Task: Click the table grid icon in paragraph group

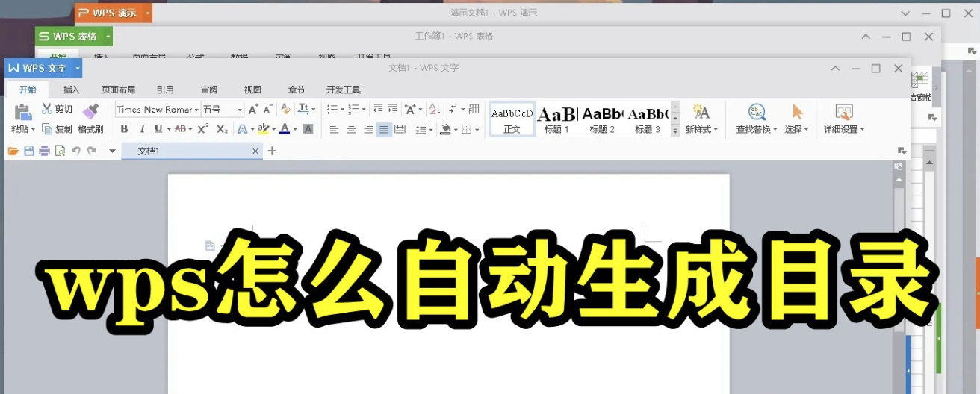Action: click(474, 109)
